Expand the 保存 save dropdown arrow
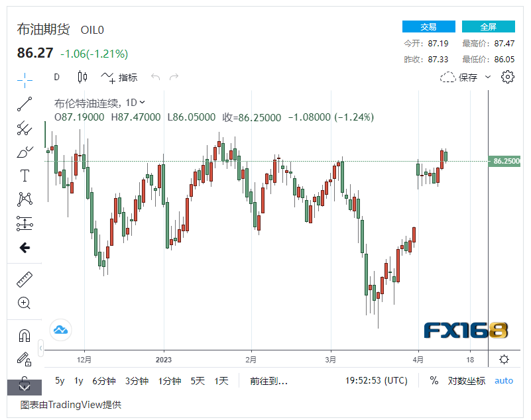 (x=489, y=77)
